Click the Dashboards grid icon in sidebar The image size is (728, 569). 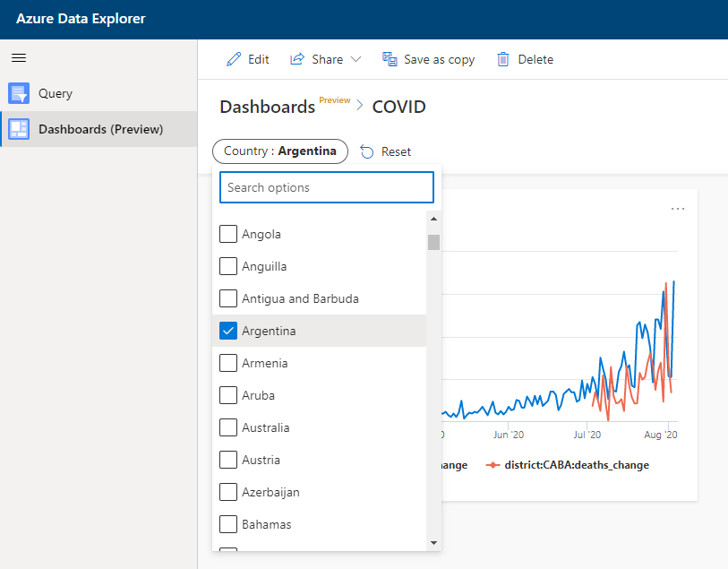pyautogui.click(x=19, y=129)
